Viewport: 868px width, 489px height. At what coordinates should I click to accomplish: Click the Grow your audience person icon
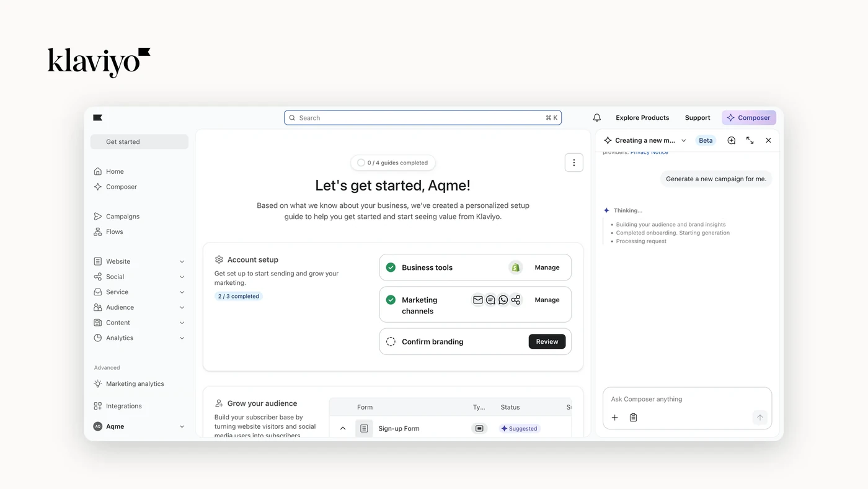pyautogui.click(x=219, y=403)
